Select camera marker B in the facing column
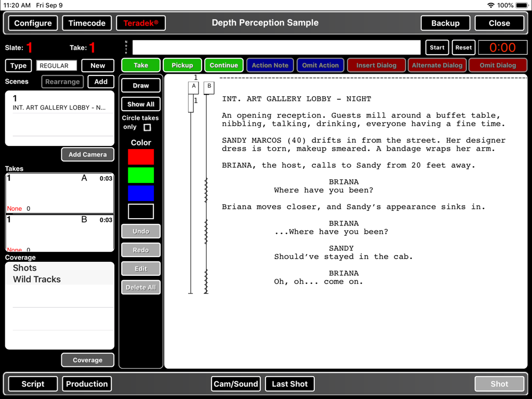This screenshot has height=399, width=532. click(x=209, y=87)
